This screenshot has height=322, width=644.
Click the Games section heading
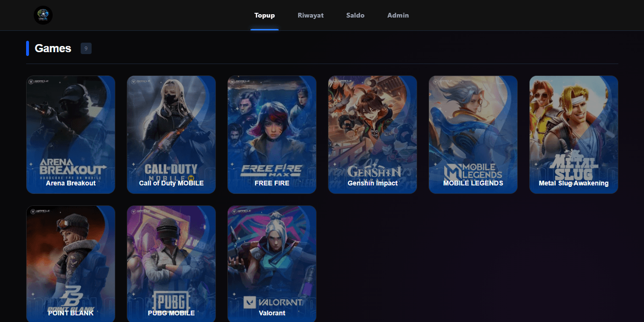53,48
